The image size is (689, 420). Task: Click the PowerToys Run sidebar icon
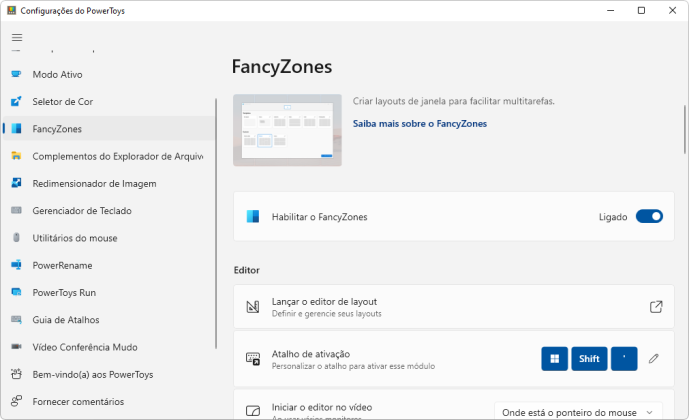tap(16, 292)
